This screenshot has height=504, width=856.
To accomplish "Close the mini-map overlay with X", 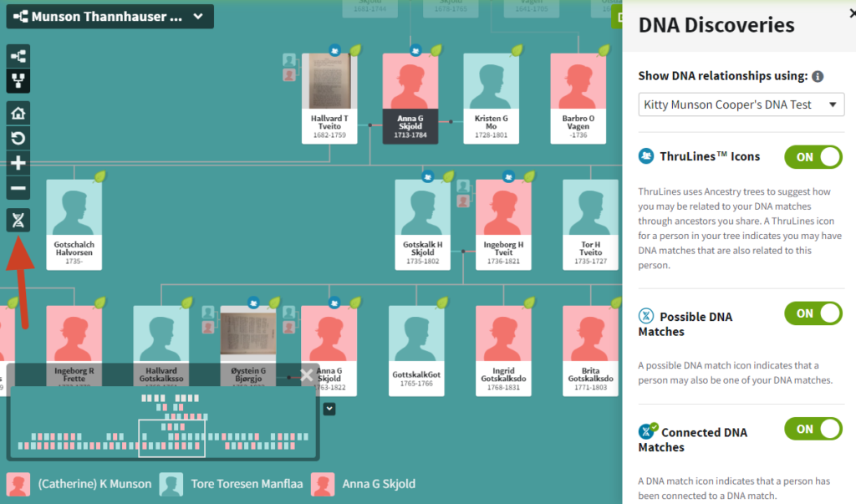I will click(x=306, y=375).
